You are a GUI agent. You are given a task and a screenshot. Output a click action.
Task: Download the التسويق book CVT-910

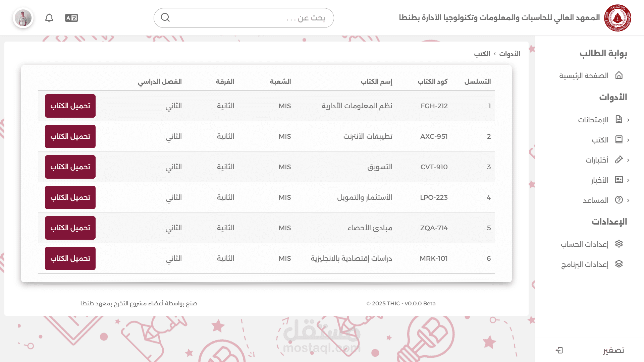70,167
